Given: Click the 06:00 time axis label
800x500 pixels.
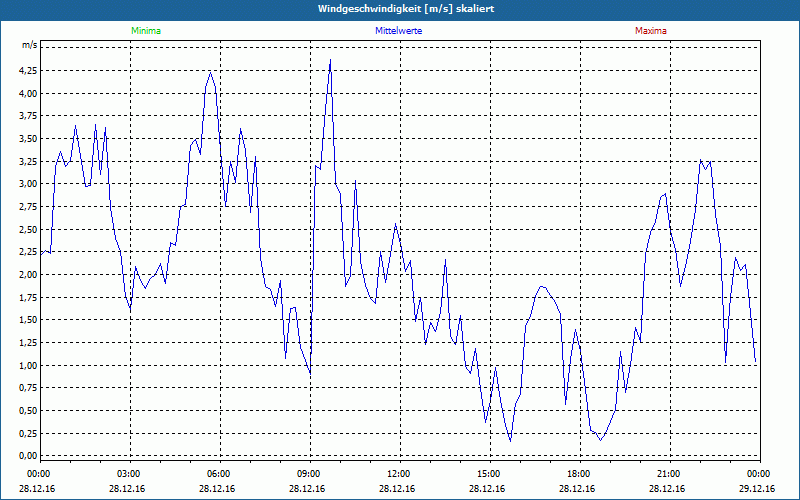Looking at the screenshot, I should pos(219,474).
